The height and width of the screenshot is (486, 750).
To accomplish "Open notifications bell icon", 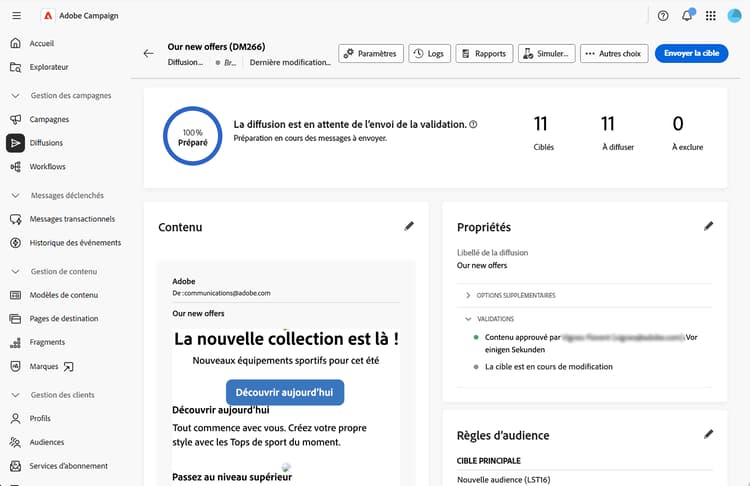I will point(687,16).
